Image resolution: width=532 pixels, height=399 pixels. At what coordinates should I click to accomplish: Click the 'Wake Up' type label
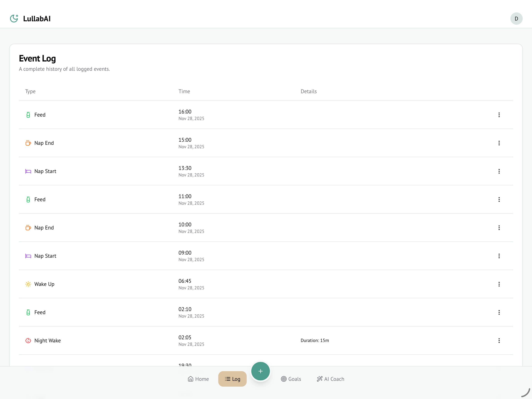click(x=44, y=284)
